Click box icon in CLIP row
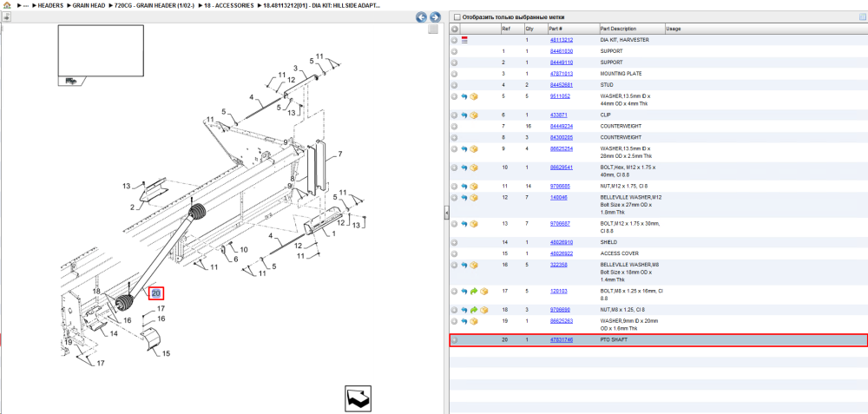Viewport: 868px width, 414px height. (x=474, y=115)
